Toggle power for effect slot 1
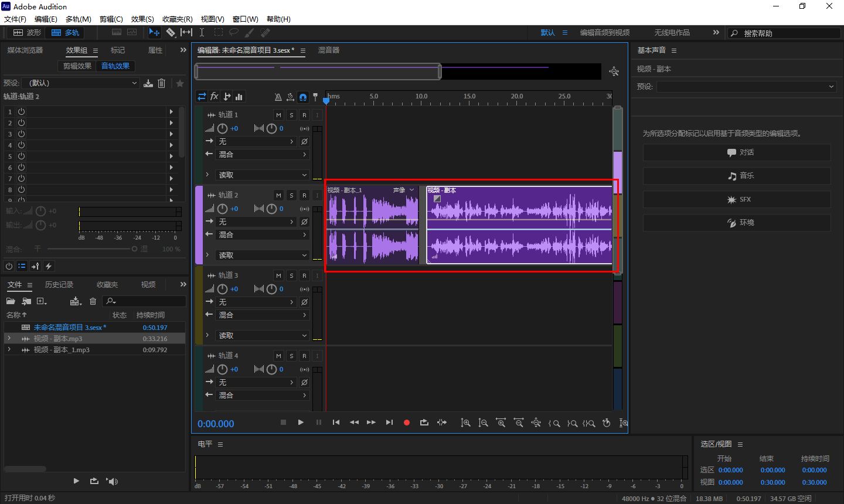Image resolution: width=844 pixels, height=504 pixels. [x=22, y=111]
